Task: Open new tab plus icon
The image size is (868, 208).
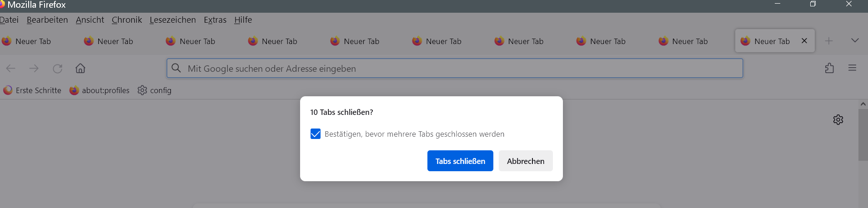Action: click(829, 41)
